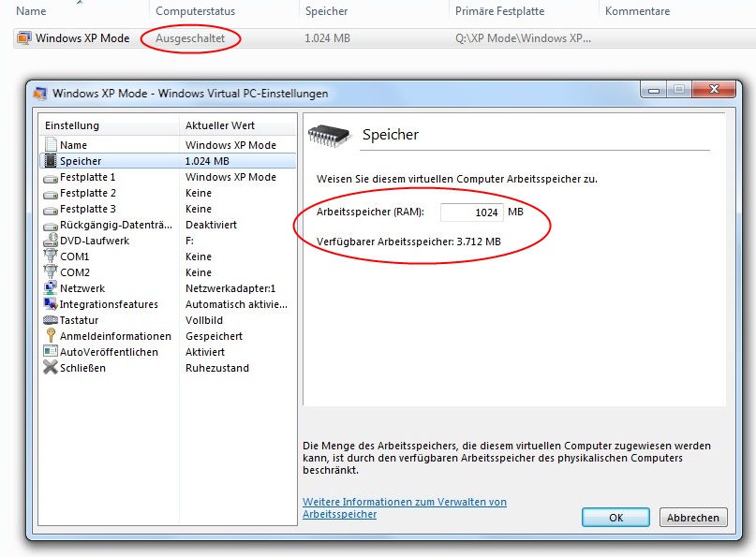Sort by Speicher column in VM list
The image size is (756, 557).
coord(326,11)
